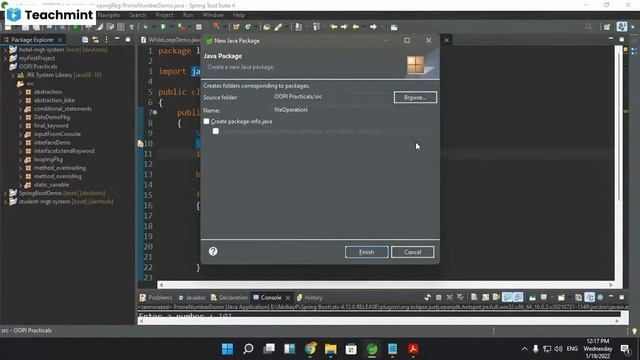Open the Project menu
Image resolution: width=640 pixels, height=360 pixels.
(x=164, y=15)
